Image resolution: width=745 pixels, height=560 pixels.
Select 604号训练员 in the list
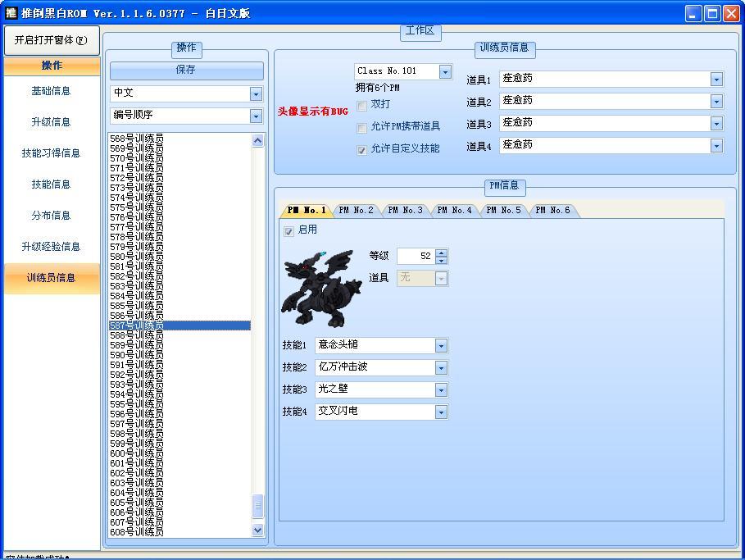pos(180,493)
